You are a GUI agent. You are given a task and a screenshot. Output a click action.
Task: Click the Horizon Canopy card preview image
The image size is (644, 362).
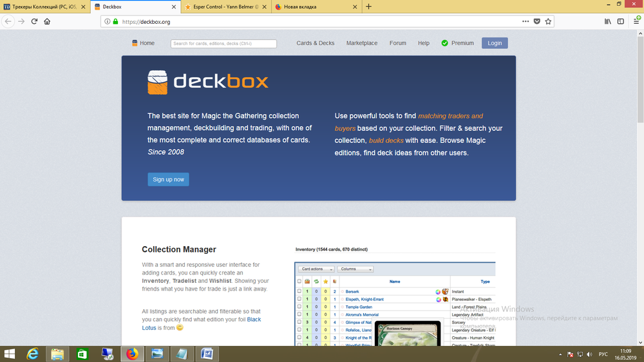(408, 333)
